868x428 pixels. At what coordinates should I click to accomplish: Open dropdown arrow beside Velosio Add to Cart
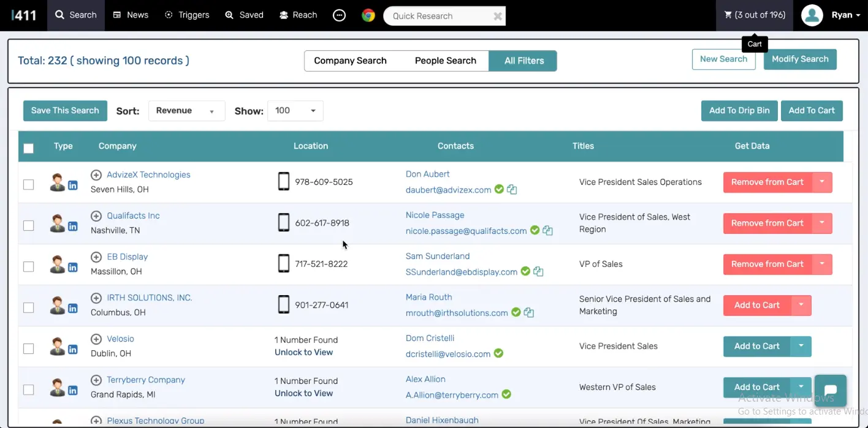coord(801,346)
